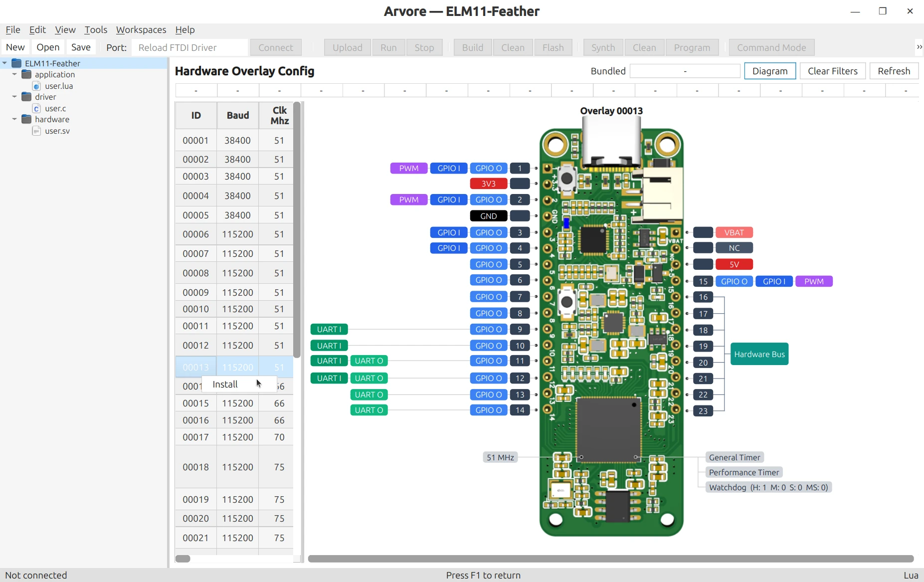Click the Refresh button
Image resolution: width=924 pixels, height=582 pixels.
(x=894, y=71)
